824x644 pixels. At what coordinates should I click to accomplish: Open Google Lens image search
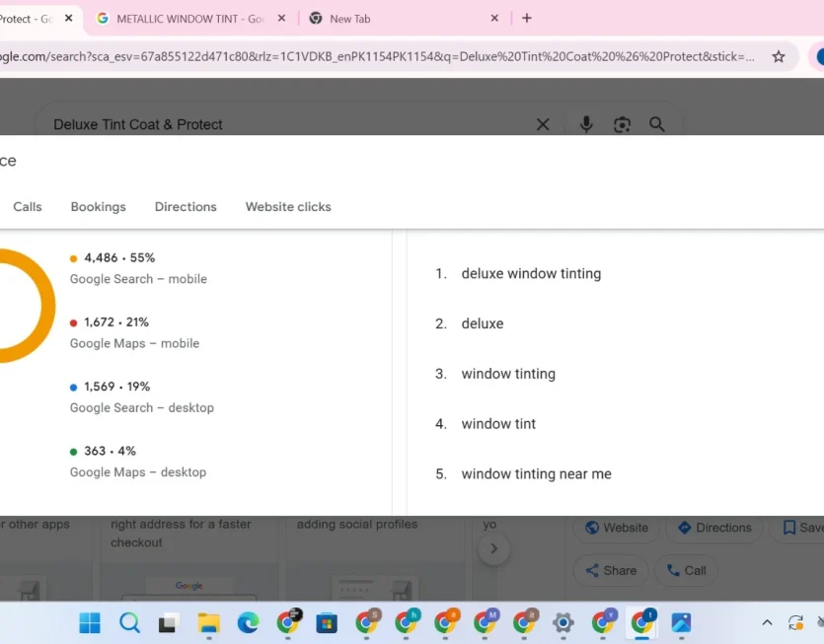622,124
